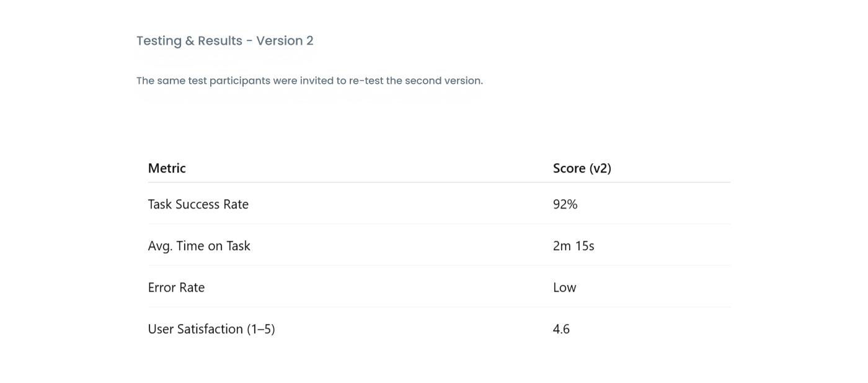The image size is (868, 383).
Task: Click the 92% score value
Action: [x=565, y=204]
